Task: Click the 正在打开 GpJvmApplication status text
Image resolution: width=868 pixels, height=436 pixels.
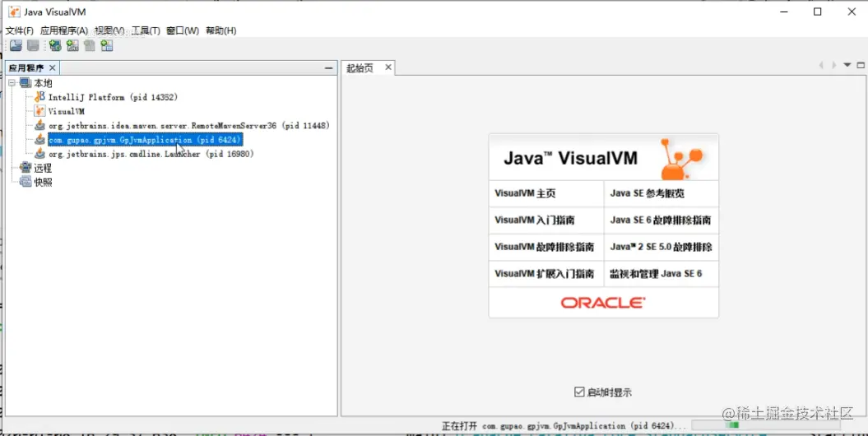Action: 564,426
